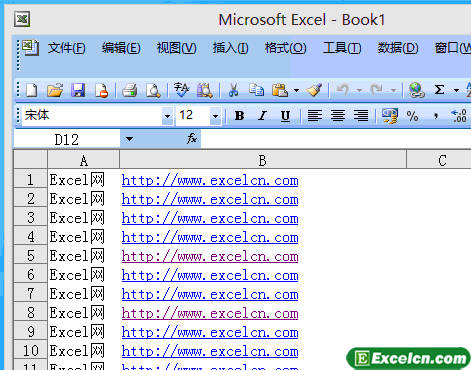Click the Insert Function fx icon

[x=192, y=138]
